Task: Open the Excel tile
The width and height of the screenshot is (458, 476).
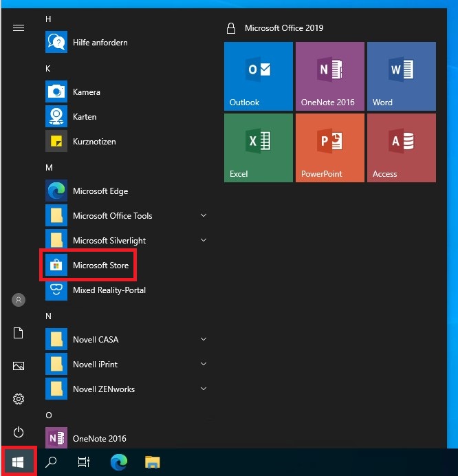Action: click(x=259, y=148)
